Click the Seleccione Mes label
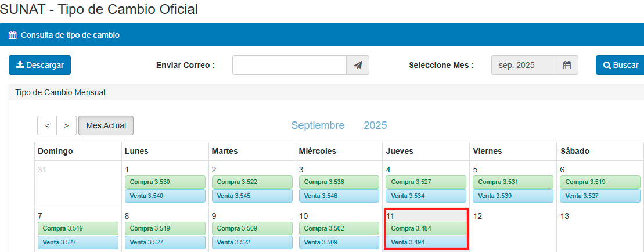 click(441, 65)
